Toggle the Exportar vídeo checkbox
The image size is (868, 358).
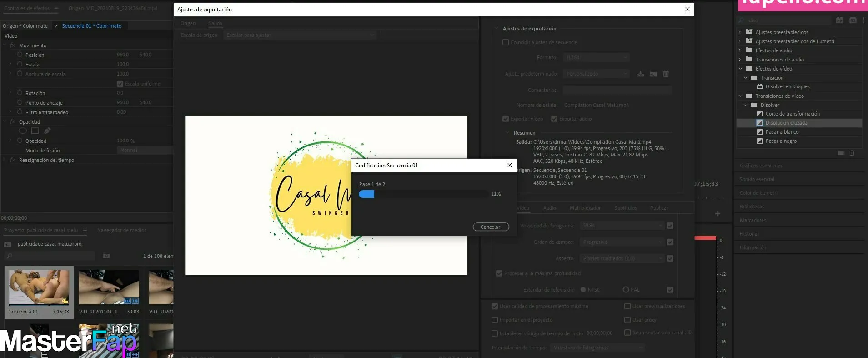[x=506, y=119]
